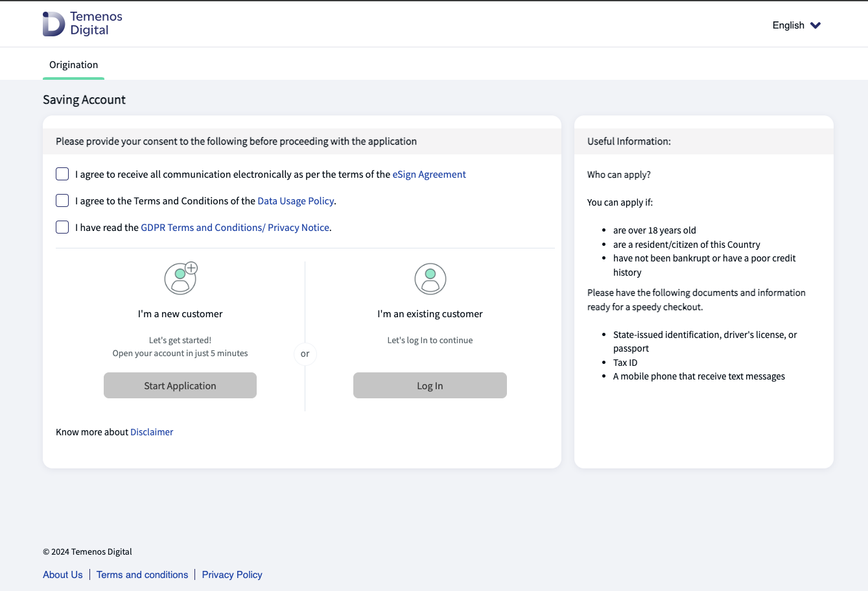Go to About Us in footer
This screenshot has width=868, height=591.
click(63, 575)
